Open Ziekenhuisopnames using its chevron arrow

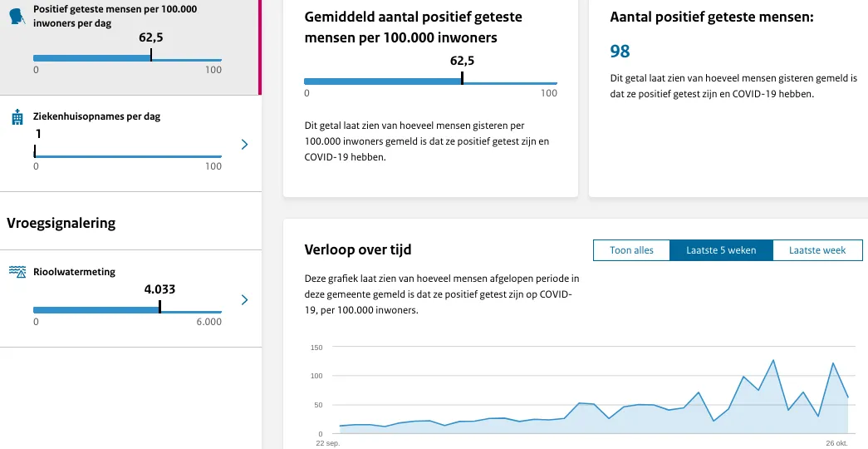point(244,145)
